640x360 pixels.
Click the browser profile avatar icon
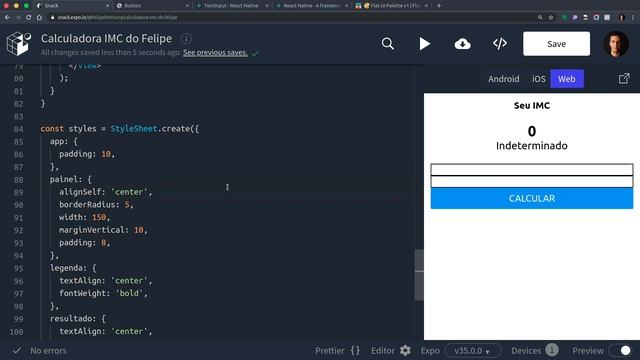tap(622, 18)
